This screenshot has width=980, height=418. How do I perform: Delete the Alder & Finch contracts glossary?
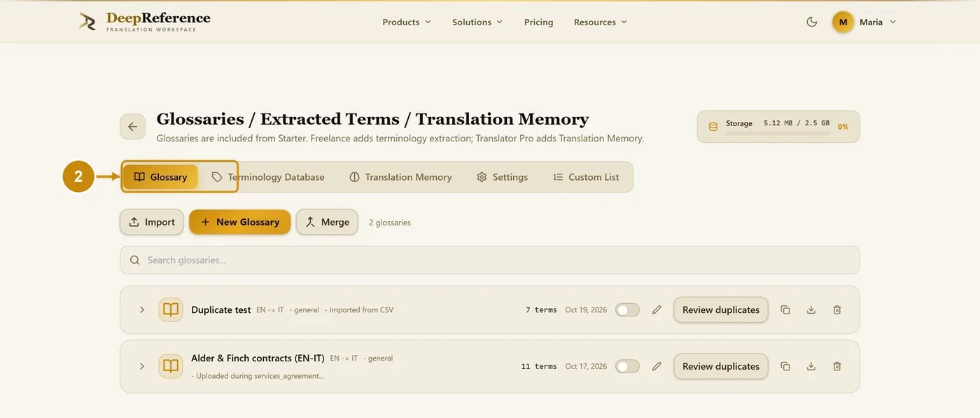837,366
